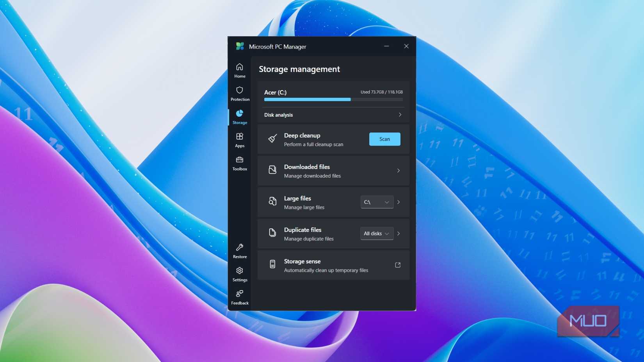Click the Microsoft PC Manager title bar logo
Viewport: 644px width, 362px height.
(239, 46)
